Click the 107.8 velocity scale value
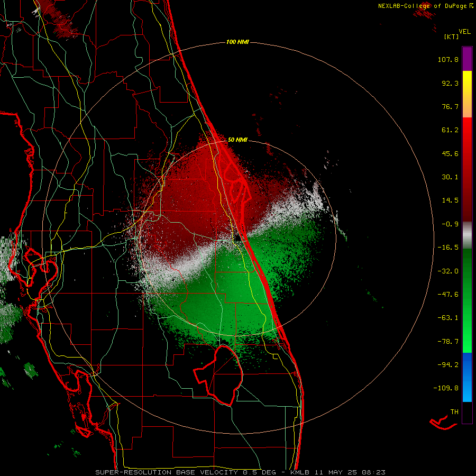Viewport: 476px width, 476px height. [448, 59]
